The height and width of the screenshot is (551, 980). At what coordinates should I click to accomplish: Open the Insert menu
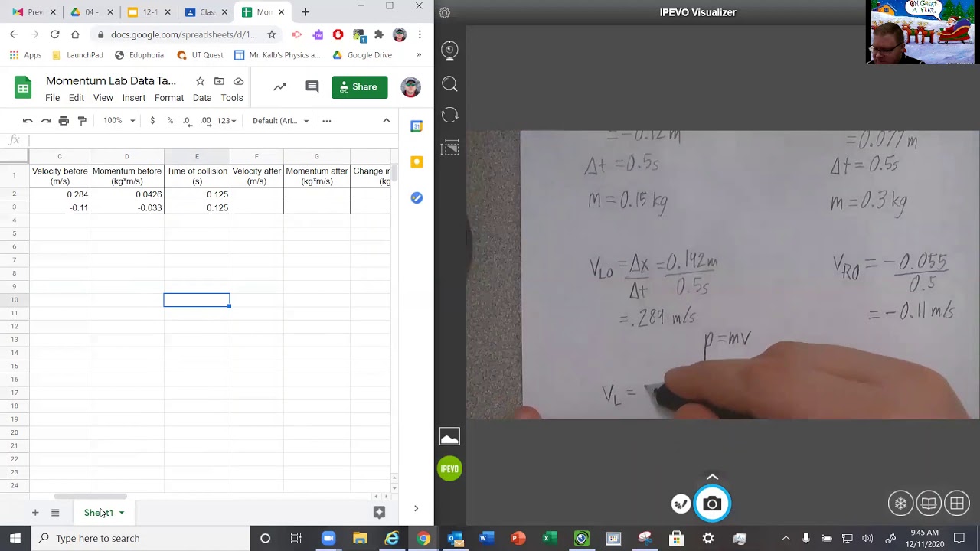[x=134, y=98]
